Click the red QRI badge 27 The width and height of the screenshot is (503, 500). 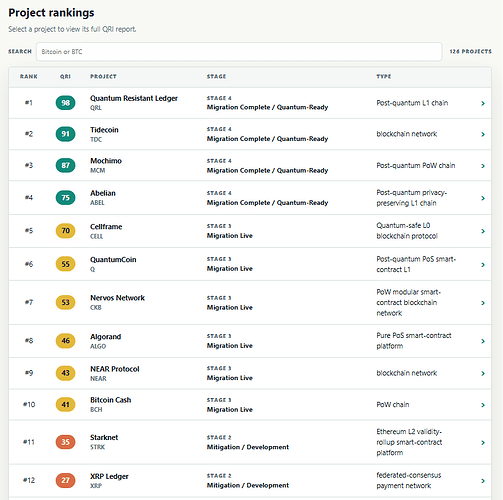[65, 480]
